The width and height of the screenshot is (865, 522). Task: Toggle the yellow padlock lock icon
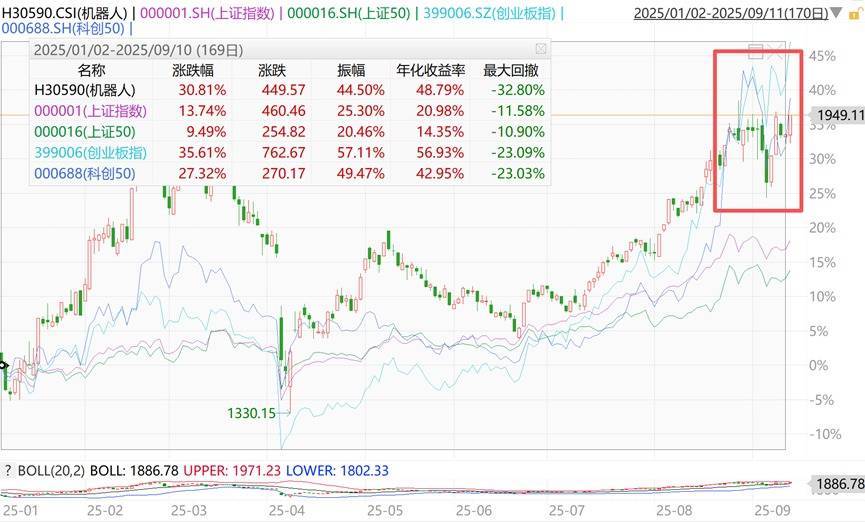(x=855, y=14)
